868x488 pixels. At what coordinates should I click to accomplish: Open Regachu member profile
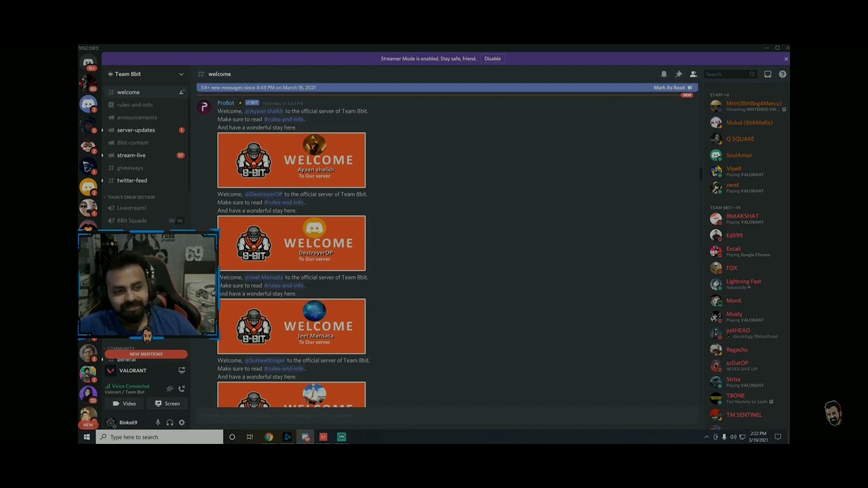747,350
